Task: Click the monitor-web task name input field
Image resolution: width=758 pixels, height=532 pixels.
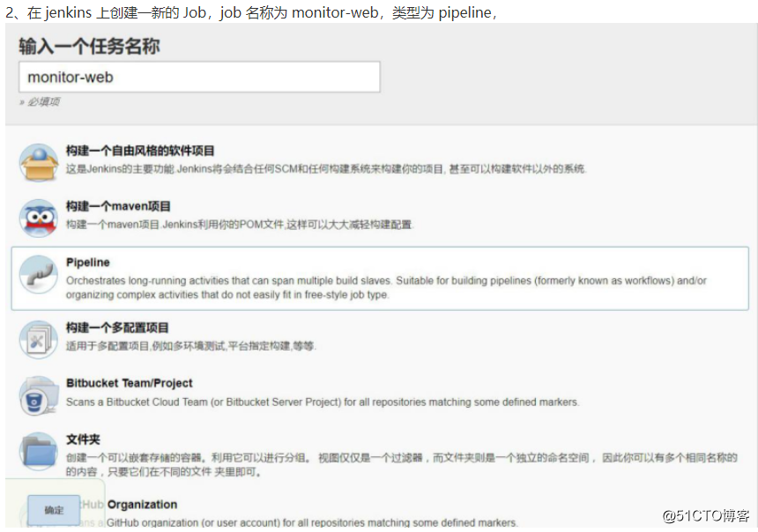Action: pyautogui.click(x=199, y=77)
